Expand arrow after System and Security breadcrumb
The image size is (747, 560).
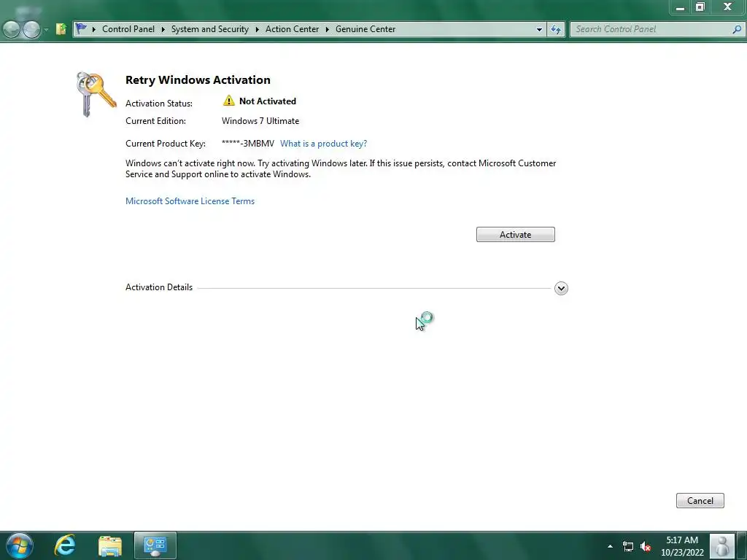258,29
